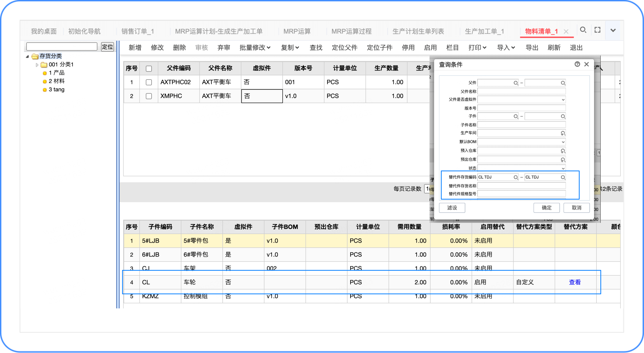Click lookup icon in first 父件 field
Screen dimensions: 644x353
(515, 83)
